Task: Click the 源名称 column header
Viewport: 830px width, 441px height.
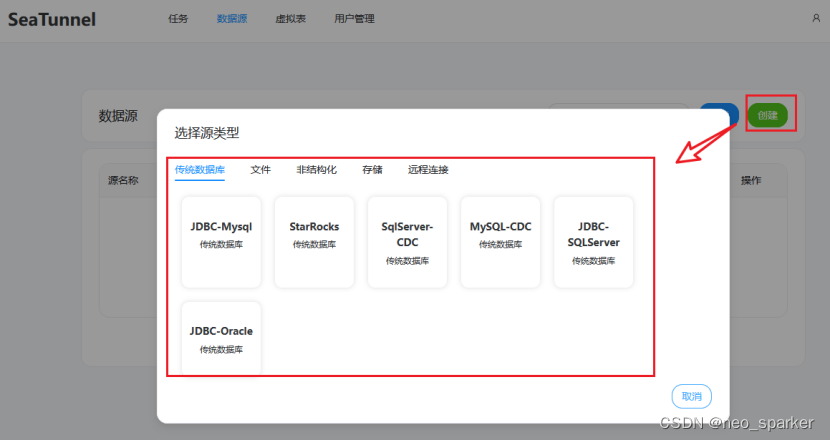Action: click(x=123, y=181)
